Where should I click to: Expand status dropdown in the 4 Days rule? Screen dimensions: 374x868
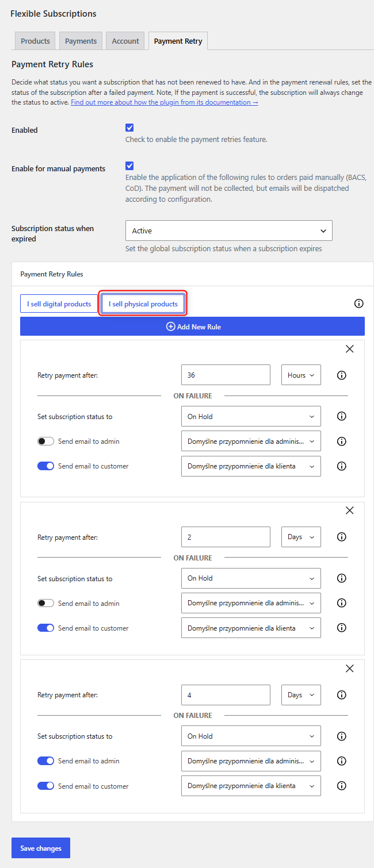251,736
